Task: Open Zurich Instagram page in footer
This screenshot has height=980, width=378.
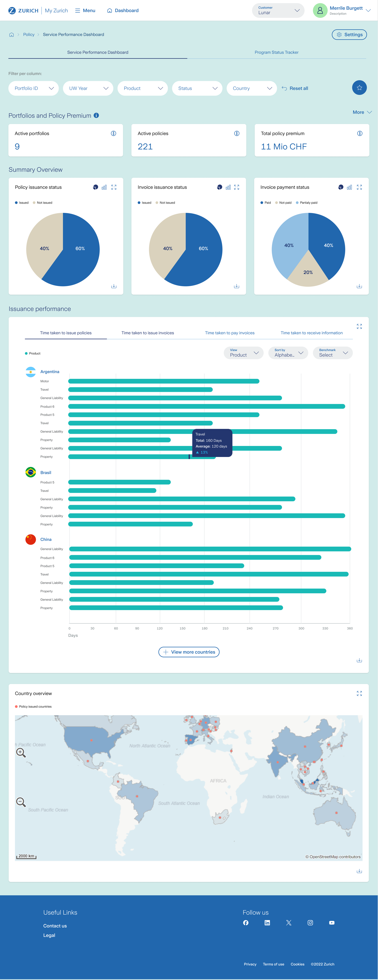Action: [x=310, y=923]
